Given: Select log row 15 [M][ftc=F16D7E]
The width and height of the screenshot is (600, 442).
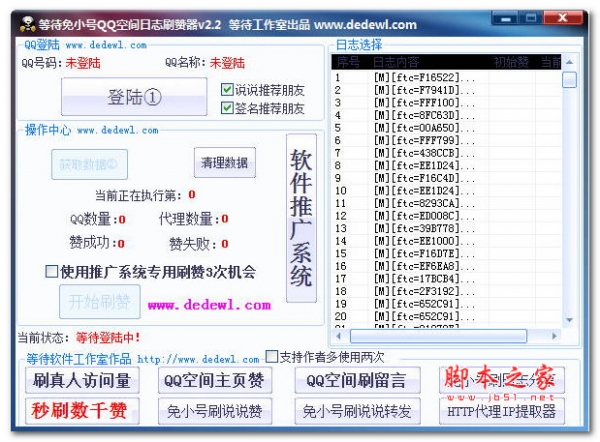Looking at the screenshot, I should tap(446, 253).
